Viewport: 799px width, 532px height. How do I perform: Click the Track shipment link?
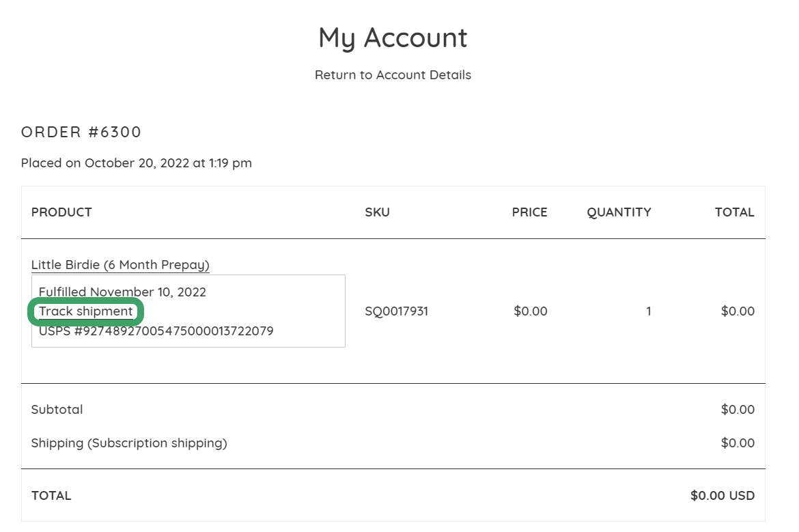[x=85, y=311]
